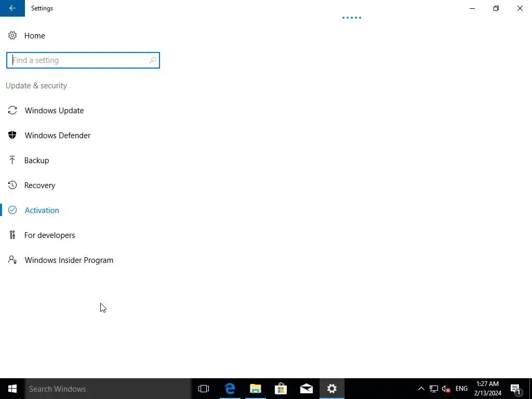Open Mail app from taskbar
This screenshot has height=399, width=532.
click(307, 389)
